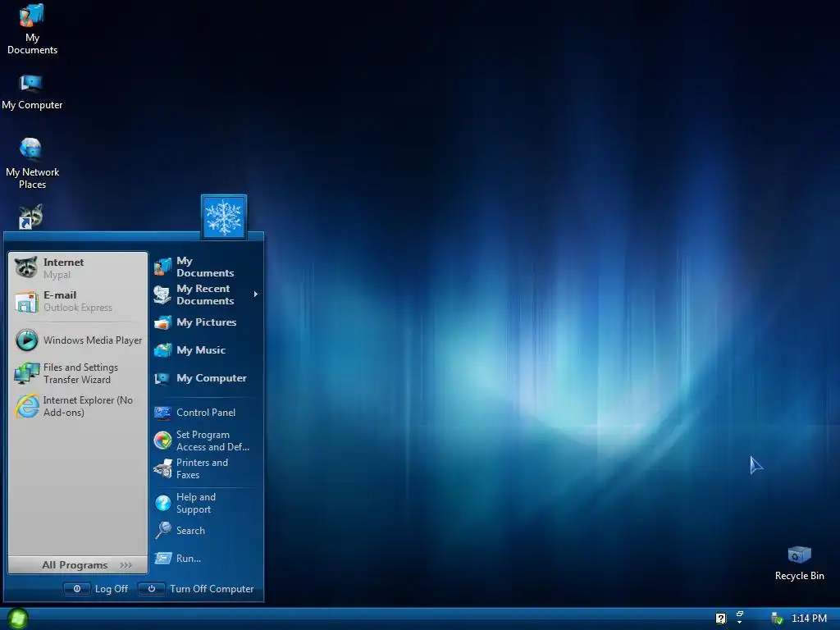Click the Log Off power icon button
Image resolution: width=840 pixels, height=630 pixels.
pos(77,589)
